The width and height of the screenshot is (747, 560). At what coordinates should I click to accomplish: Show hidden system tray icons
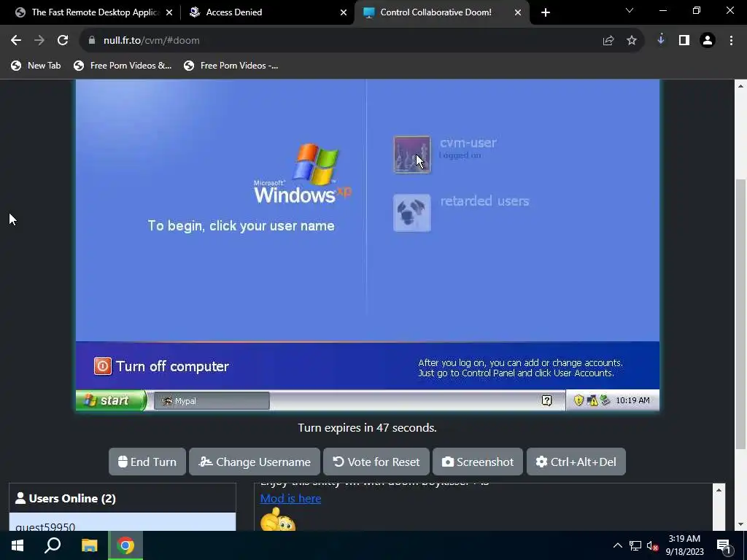pyautogui.click(x=617, y=545)
